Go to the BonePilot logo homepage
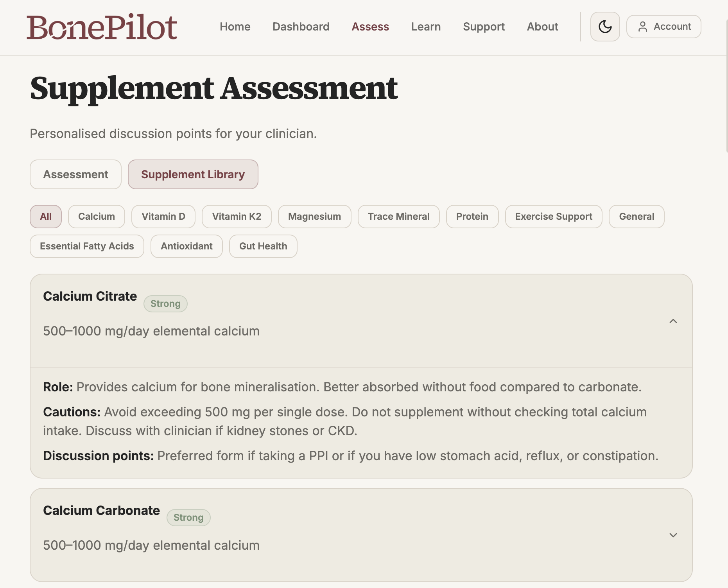 (102, 27)
